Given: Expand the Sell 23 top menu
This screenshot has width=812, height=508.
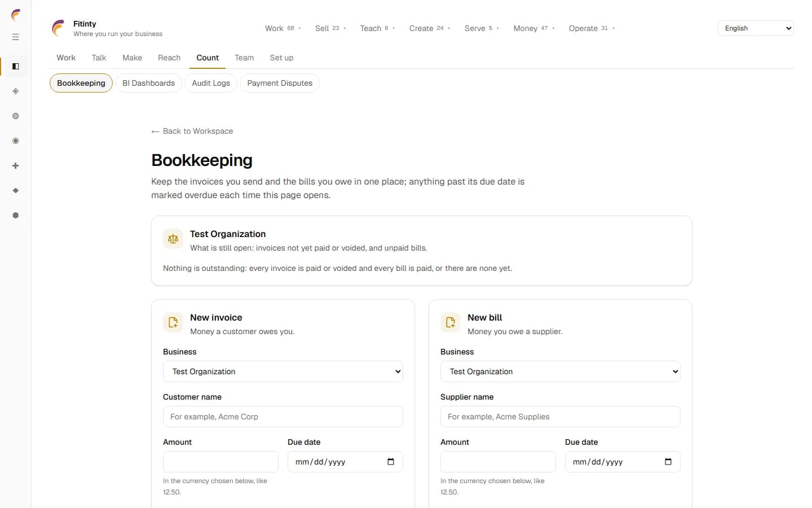Looking at the screenshot, I should coord(330,28).
